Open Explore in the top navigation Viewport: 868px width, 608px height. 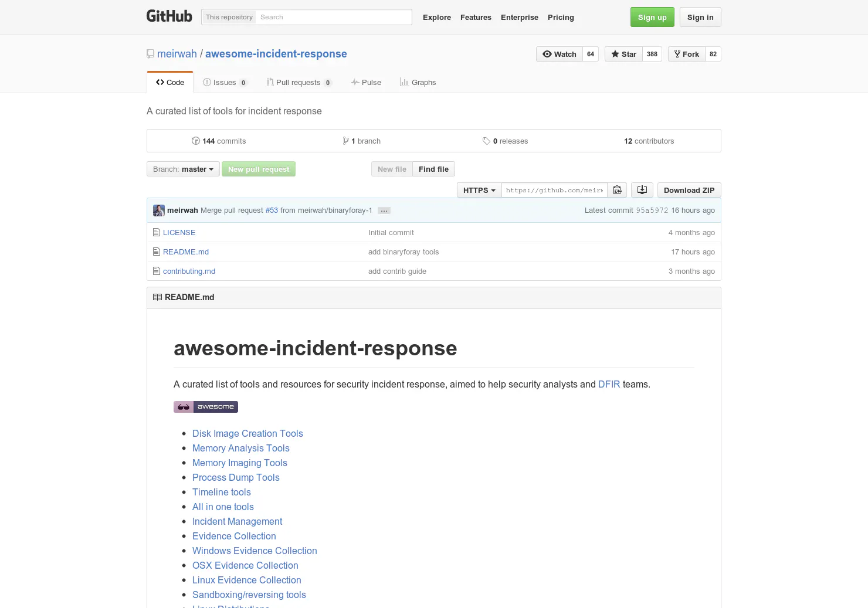pos(437,17)
